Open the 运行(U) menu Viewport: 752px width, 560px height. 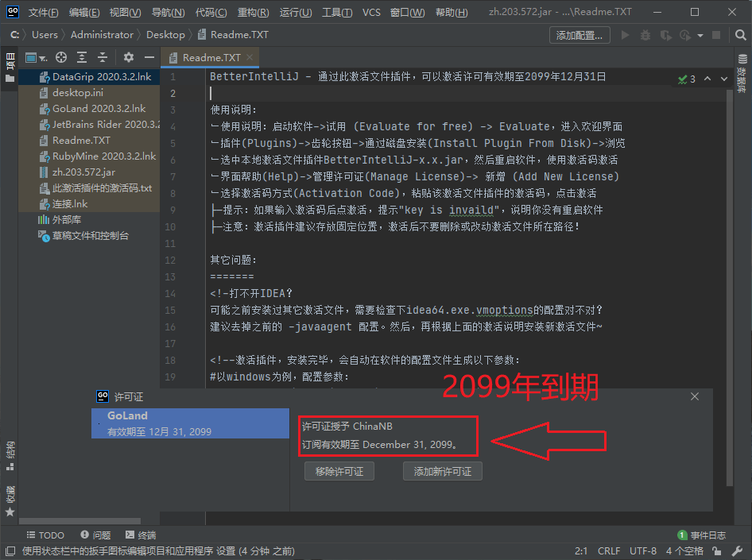pyautogui.click(x=296, y=12)
